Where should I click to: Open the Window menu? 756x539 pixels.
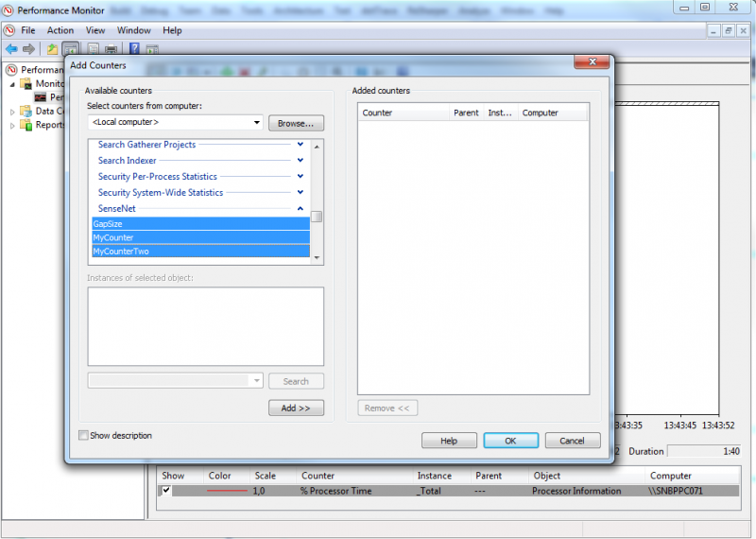[x=133, y=30]
